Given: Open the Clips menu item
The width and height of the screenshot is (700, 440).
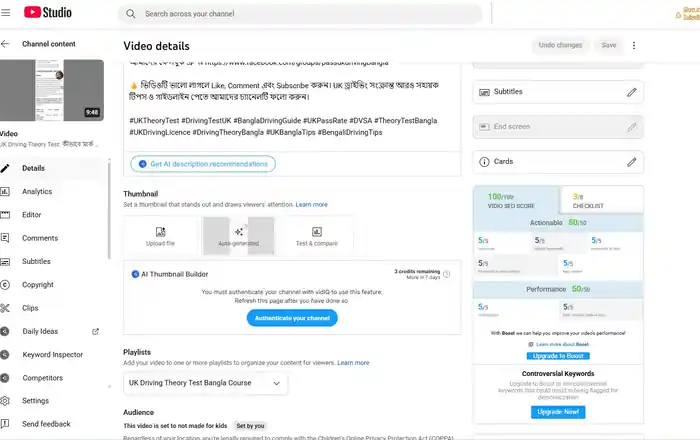Looking at the screenshot, I should pos(54,308).
